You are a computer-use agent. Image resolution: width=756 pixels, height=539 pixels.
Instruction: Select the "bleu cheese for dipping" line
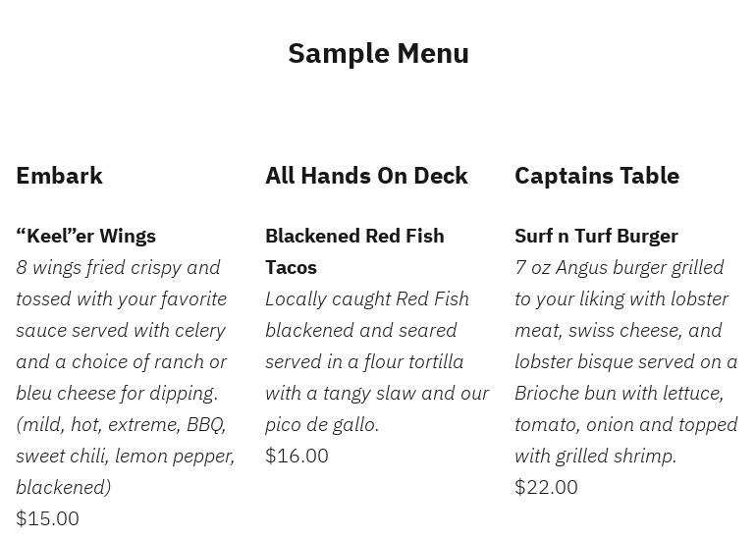tap(117, 393)
